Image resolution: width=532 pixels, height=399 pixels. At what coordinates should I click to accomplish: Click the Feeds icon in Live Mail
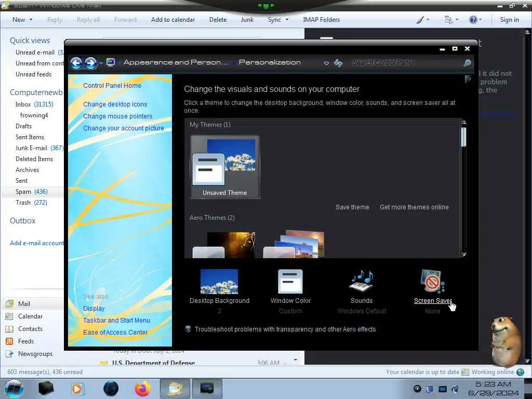pos(9,341)
